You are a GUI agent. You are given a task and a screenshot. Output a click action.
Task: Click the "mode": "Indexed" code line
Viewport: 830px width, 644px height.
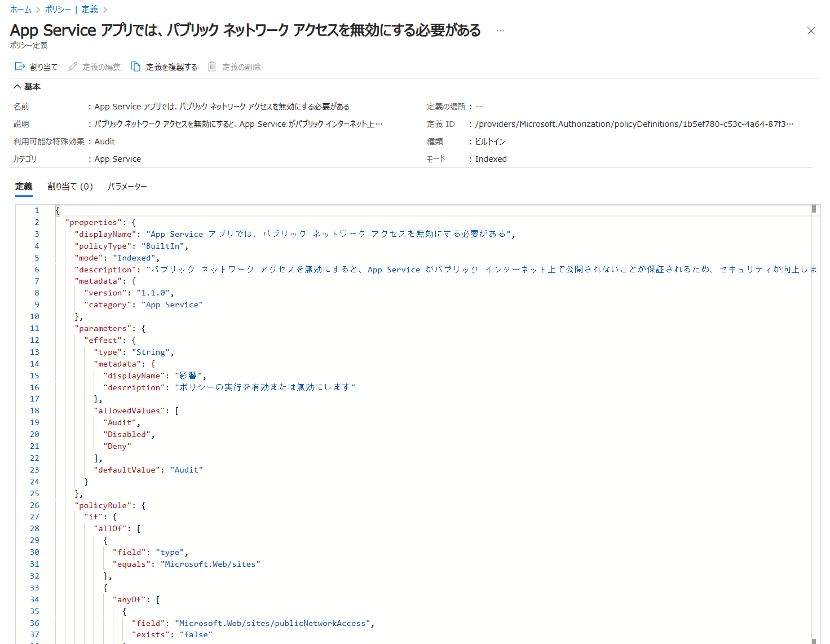[x=117, y=258]
